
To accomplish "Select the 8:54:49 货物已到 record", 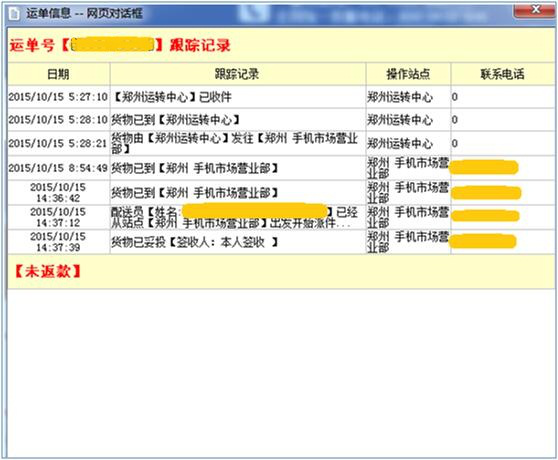I will tap(281, 168).
